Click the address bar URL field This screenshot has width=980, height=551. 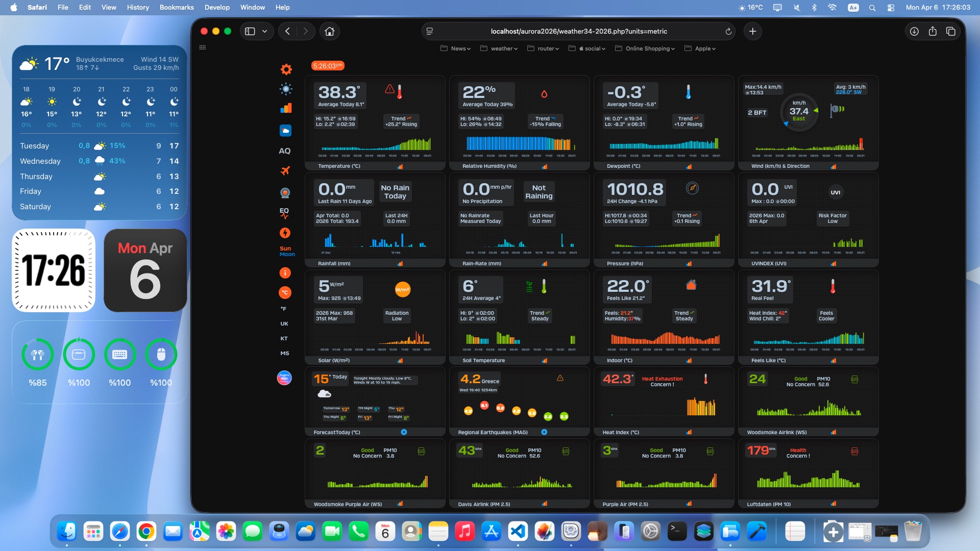[578, 31]
